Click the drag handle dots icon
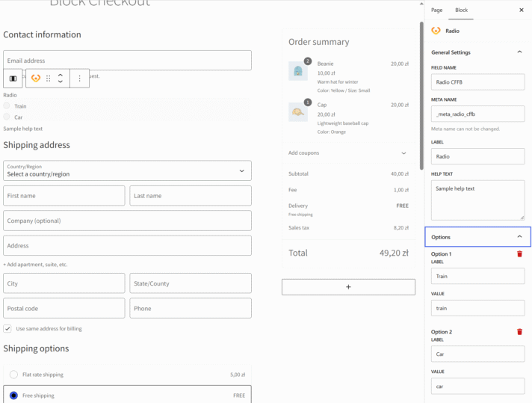532x403 pixels. [48, 79]
